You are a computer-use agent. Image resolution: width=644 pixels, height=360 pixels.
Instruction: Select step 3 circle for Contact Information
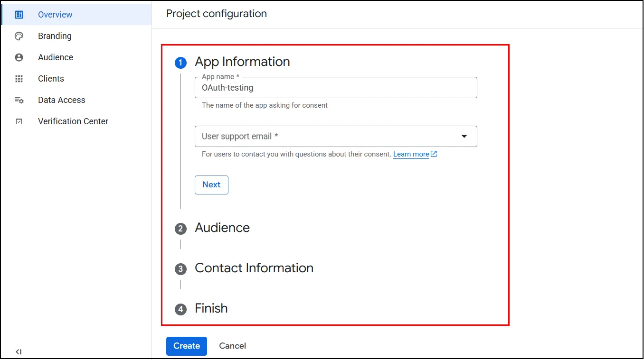tap(180, 269)
